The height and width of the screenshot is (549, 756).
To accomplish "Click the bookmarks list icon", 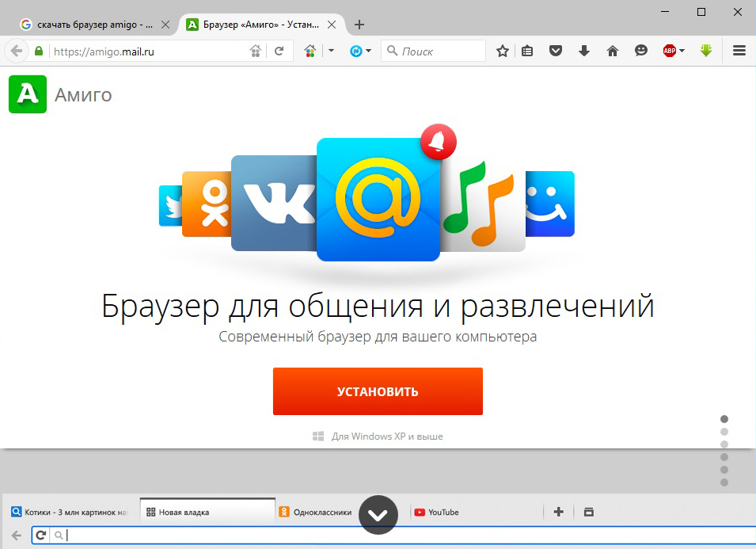I will coord(527,51).
